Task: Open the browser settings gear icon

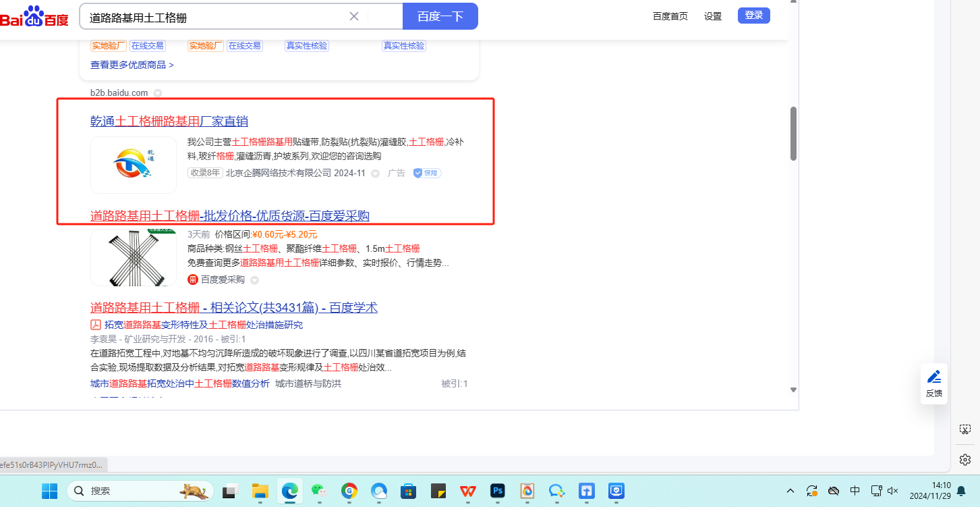Action: tap(965, 460)
